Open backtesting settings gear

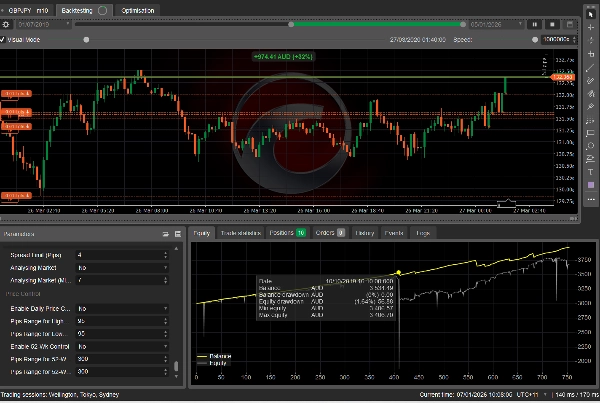[x=7, y=24]
